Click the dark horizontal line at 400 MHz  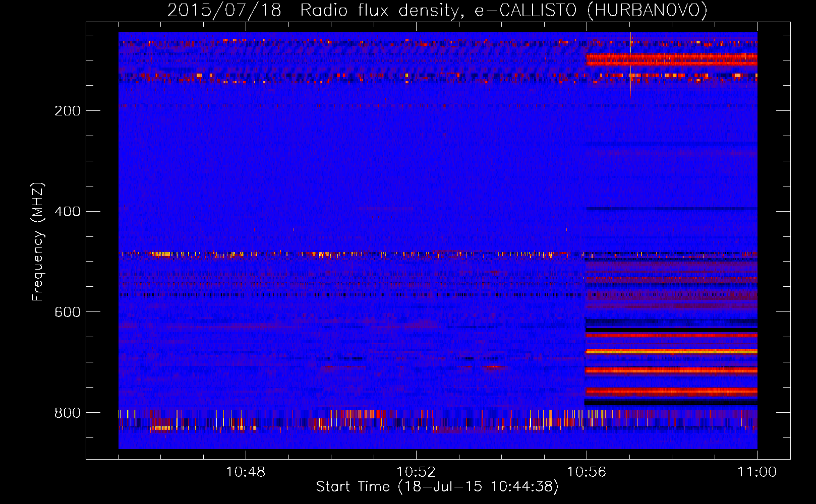[671, 209]
